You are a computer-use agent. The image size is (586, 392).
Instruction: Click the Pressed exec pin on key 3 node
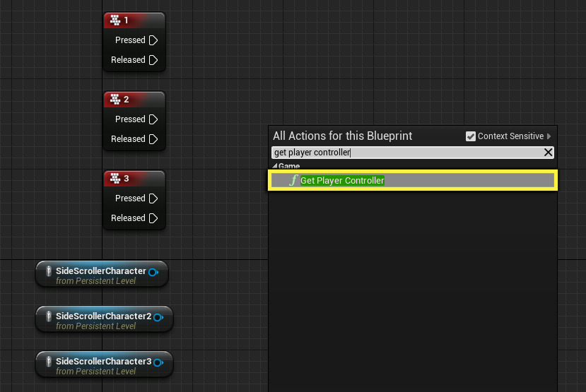coord(153,198)
